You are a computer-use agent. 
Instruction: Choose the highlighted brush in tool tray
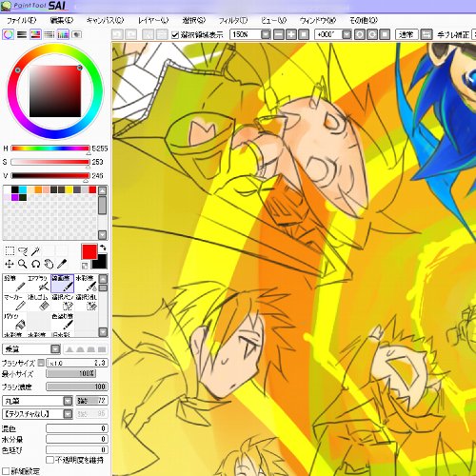coord(63,283)
